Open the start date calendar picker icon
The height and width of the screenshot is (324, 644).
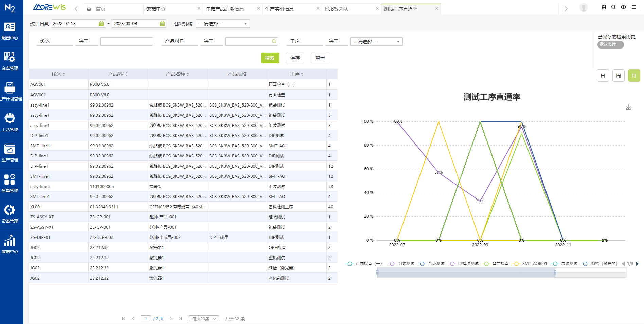pos(101,24)
